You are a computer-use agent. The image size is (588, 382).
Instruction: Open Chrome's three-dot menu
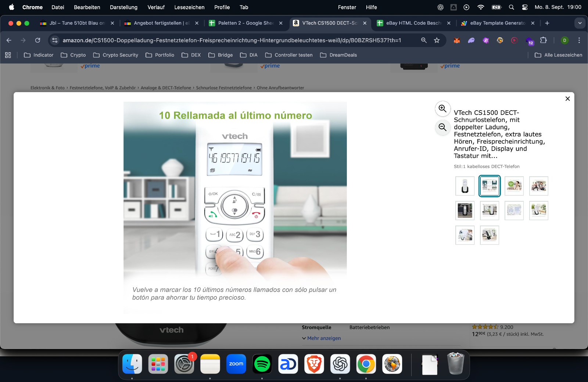(x=579, y=40)
